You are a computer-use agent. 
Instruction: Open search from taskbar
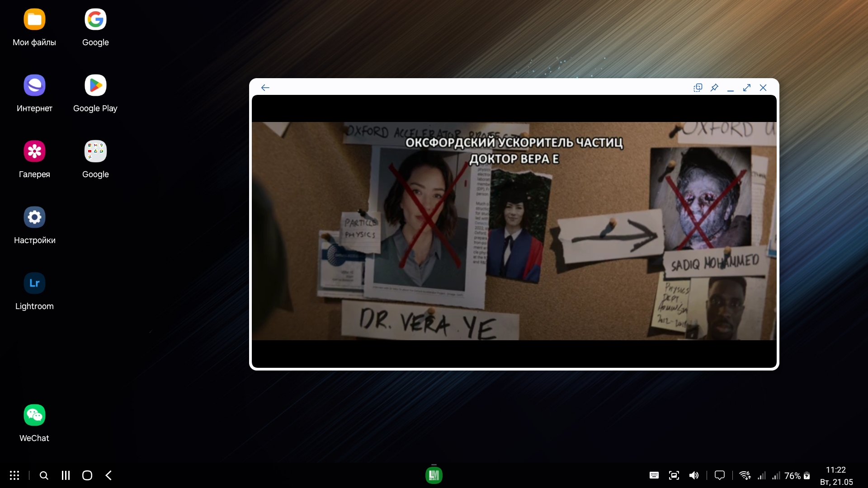(43, 475)
